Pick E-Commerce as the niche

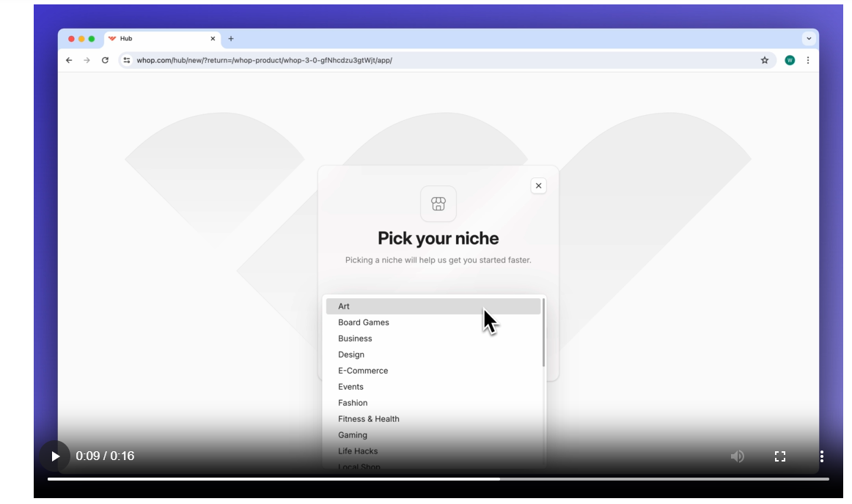point(433,371)
